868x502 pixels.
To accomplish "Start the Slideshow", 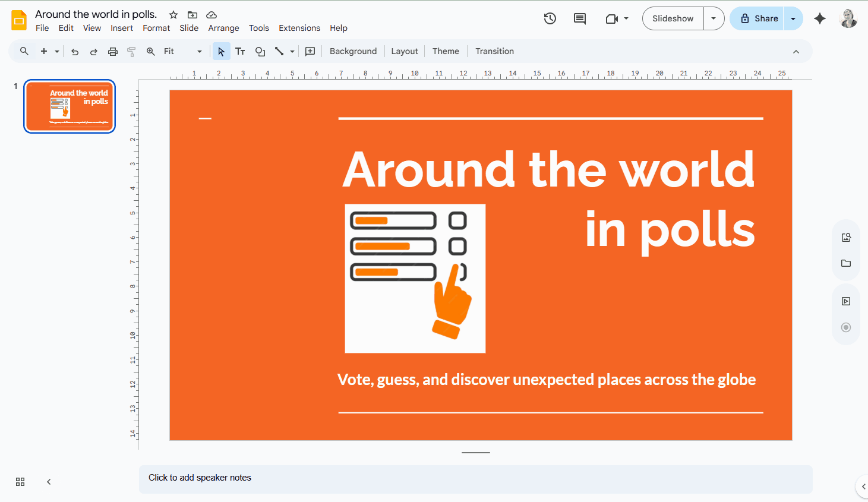I will (x=673, y=18).
